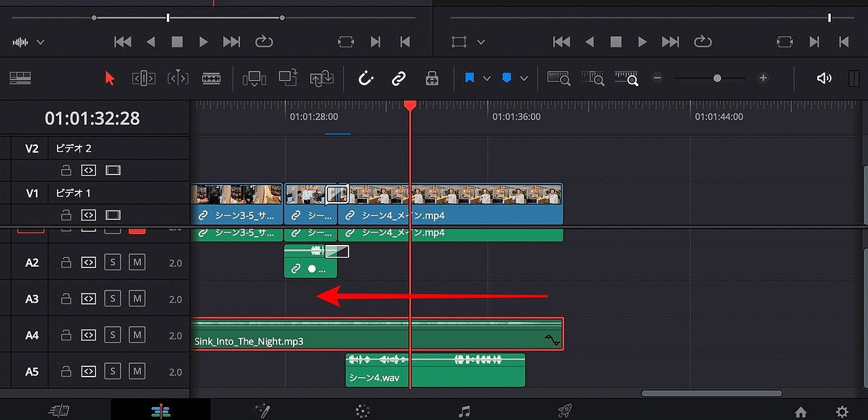Select the Blade edit tool
Screen dimensions: 868x420
[212, 78]
